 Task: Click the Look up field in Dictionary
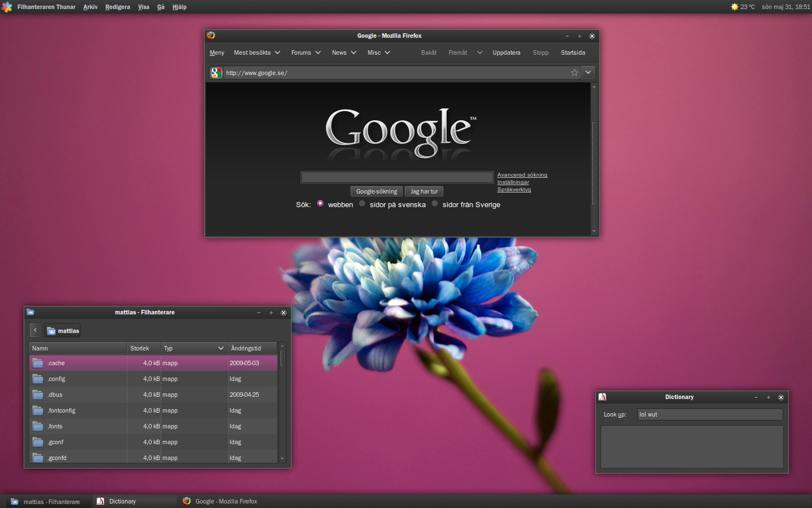coord(710,414)
